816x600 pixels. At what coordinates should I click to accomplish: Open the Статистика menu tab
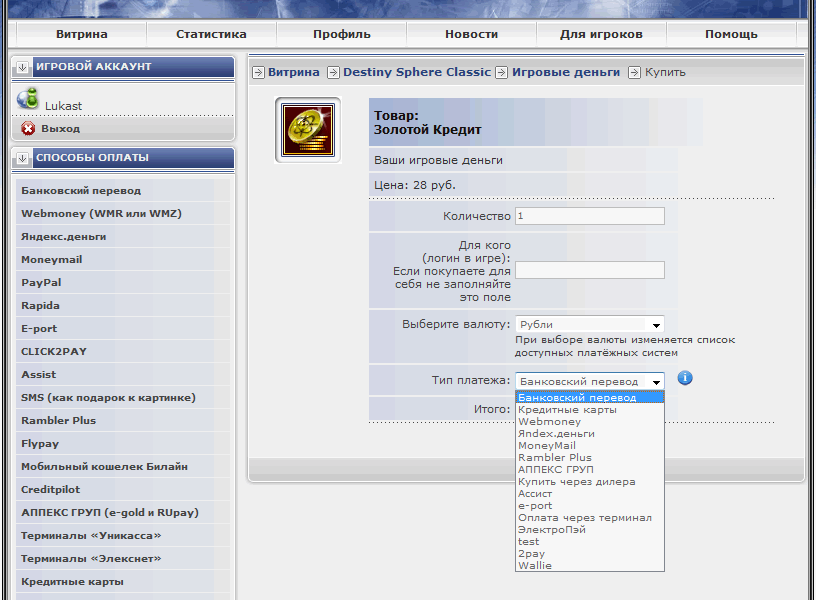[211, 34]
